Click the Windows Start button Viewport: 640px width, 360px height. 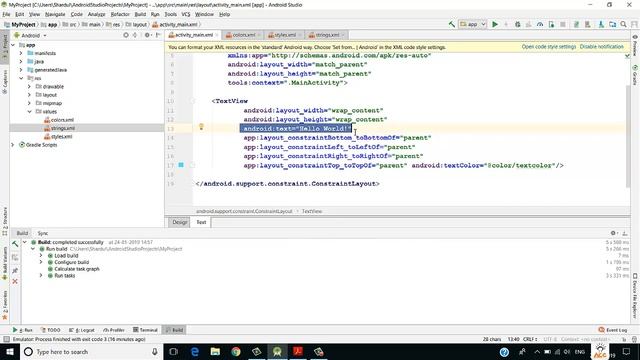pos(10,351)
